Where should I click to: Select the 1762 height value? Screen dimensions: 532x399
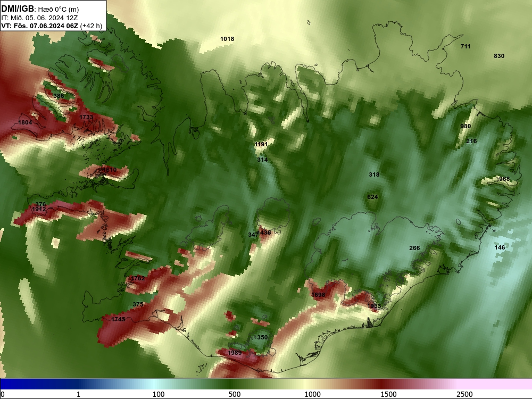(138, 278)
